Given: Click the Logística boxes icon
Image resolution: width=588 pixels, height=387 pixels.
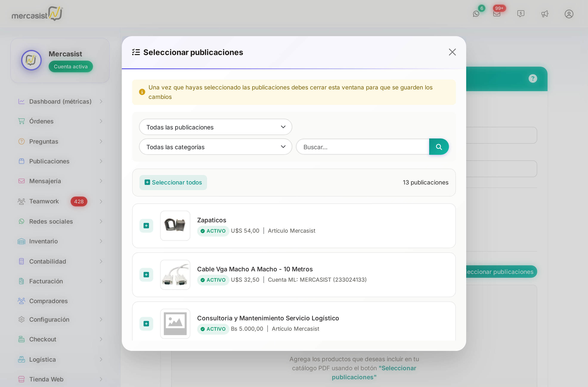Looking at the screenshot, I should click(22, 359).
